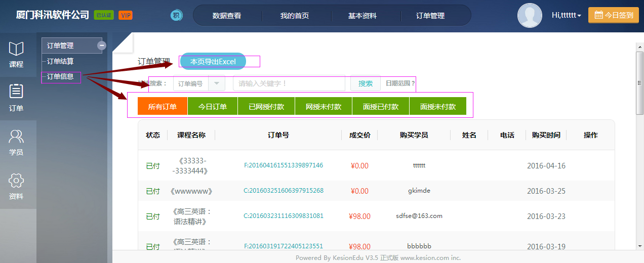
Task: Open the 资料 (Settings) gear icon
Action: click(16, 186)
